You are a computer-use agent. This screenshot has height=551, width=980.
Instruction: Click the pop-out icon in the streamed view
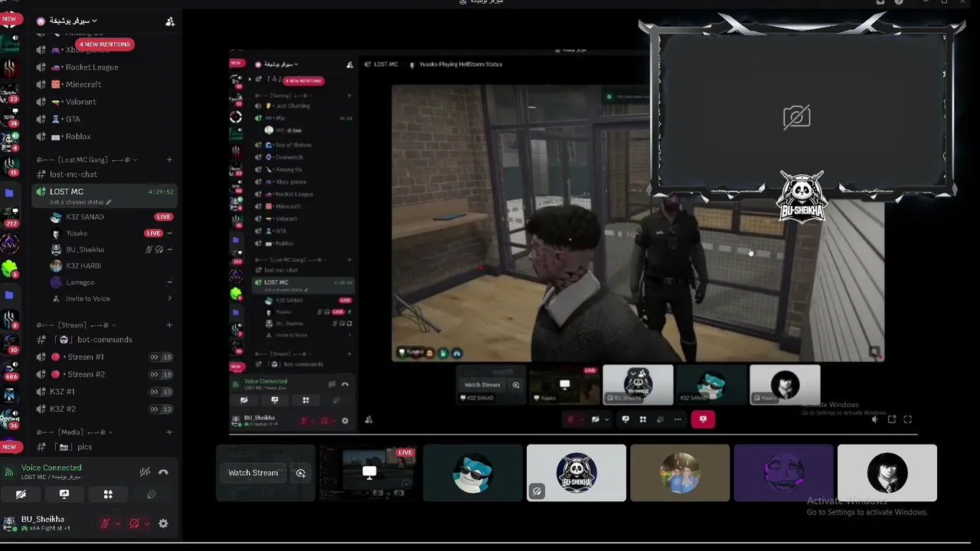(x=892, y=419)
